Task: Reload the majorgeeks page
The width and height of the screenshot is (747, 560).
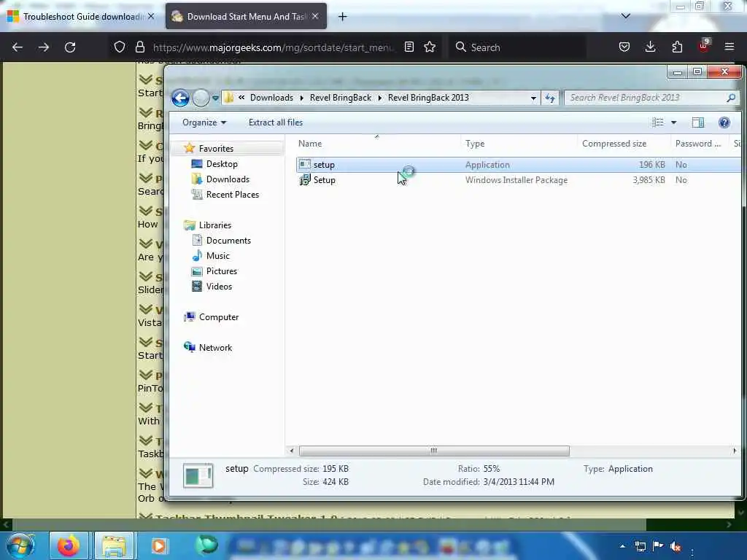Action: (x=70, y=47)
